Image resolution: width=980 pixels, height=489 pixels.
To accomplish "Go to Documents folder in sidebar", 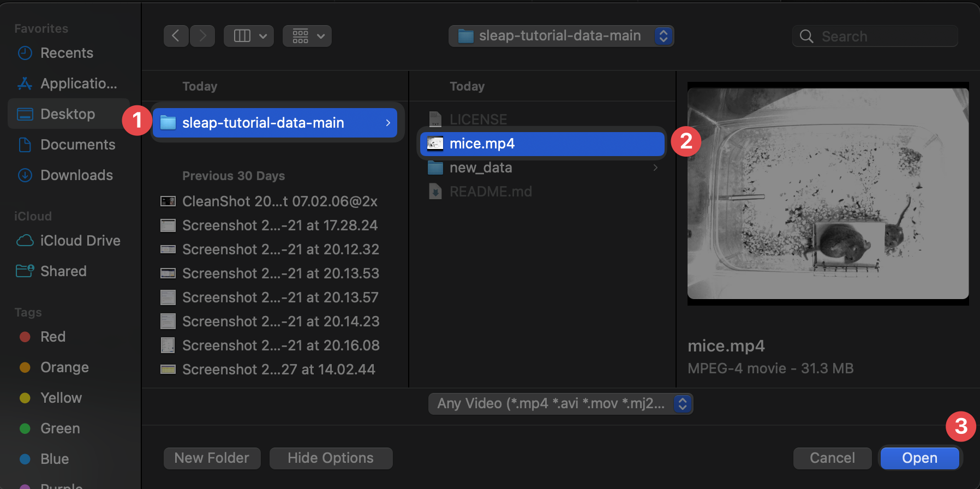I will tap(77, 145).
